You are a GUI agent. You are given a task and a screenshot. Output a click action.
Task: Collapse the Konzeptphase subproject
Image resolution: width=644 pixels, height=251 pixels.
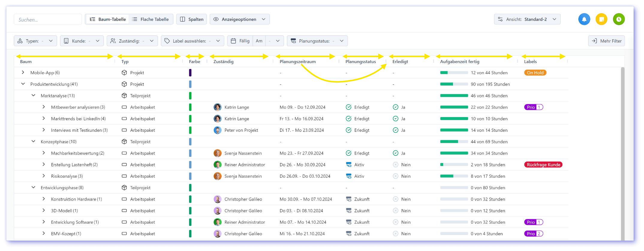point(33,142)
